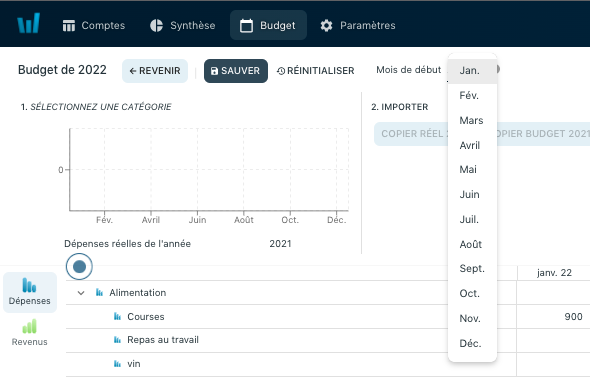Click the COPIER BUDGET 2021 button
Image resolution: width=590 pixels, height=377 pixels.
pyautogui.click(x=543, y=134)
